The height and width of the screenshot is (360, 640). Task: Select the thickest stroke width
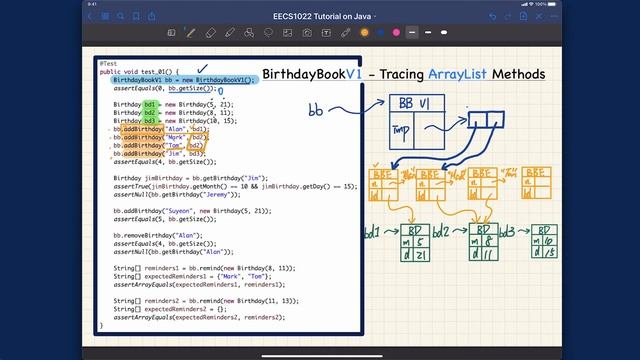point(444,33)
